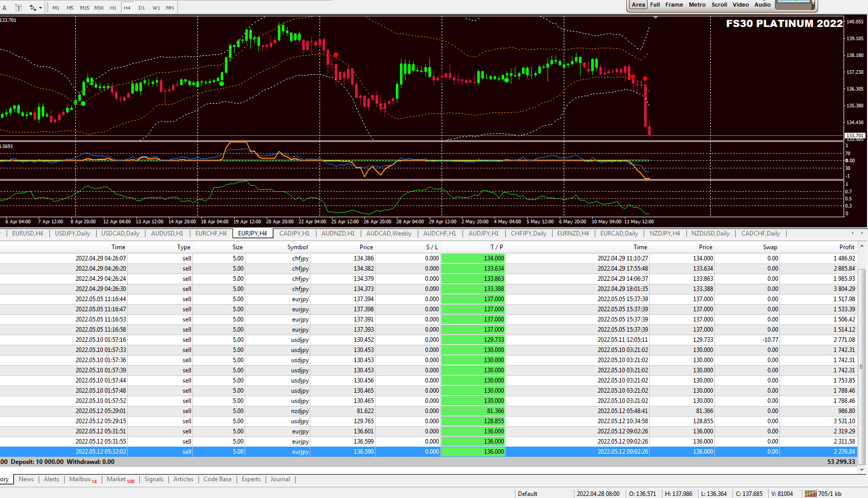868x498 pixels.
Task: Open the arrows objects dropdown arrow
Action: (x=40, y=8)
